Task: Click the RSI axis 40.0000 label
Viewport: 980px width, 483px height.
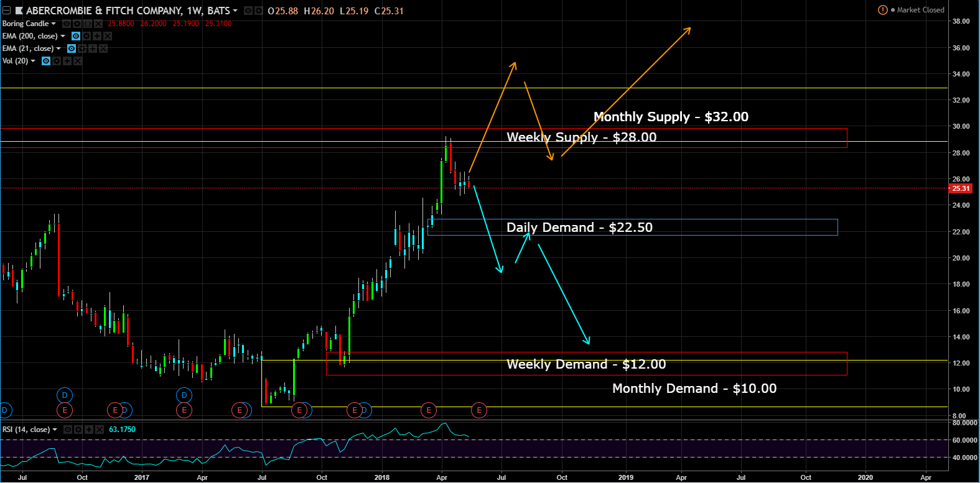Action: click(x=965, y=458)
